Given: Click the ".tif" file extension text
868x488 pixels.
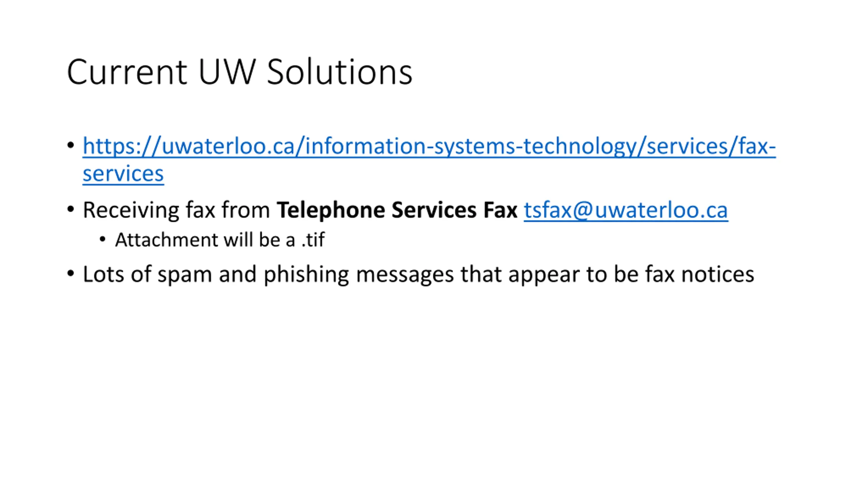Looking at the screenshot, I should 313,240.
